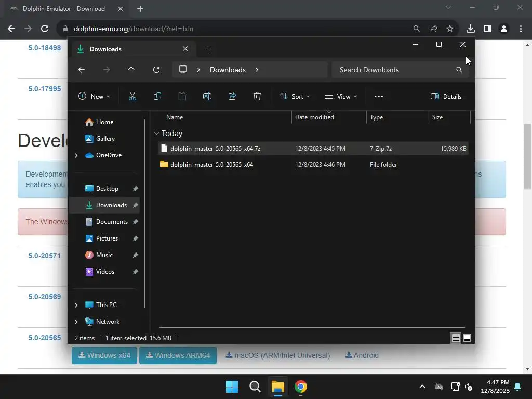Open taskbar Search
This screenshot has height=399, width=532.
255,387
